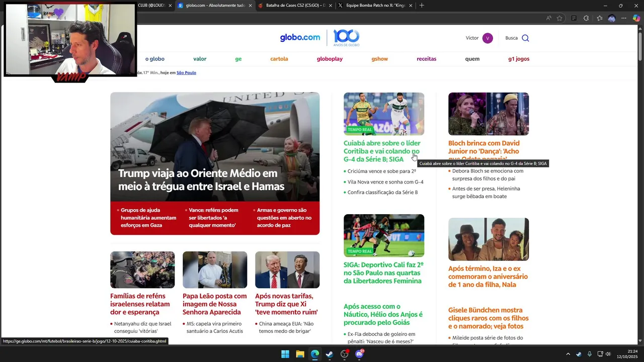Close the Batalha de Cases CS2 tab
This screenshot has height=362, width=644.
coord(331,6)
